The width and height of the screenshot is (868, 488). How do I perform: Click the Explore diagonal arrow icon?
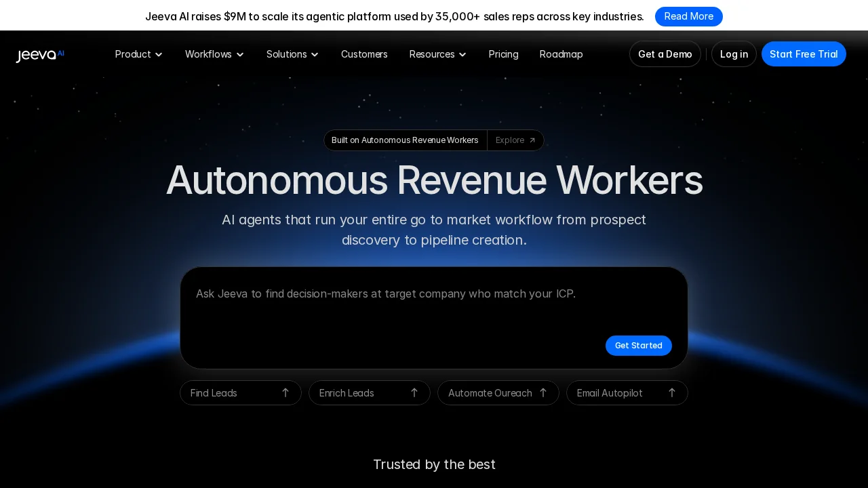tap(532, 140)
